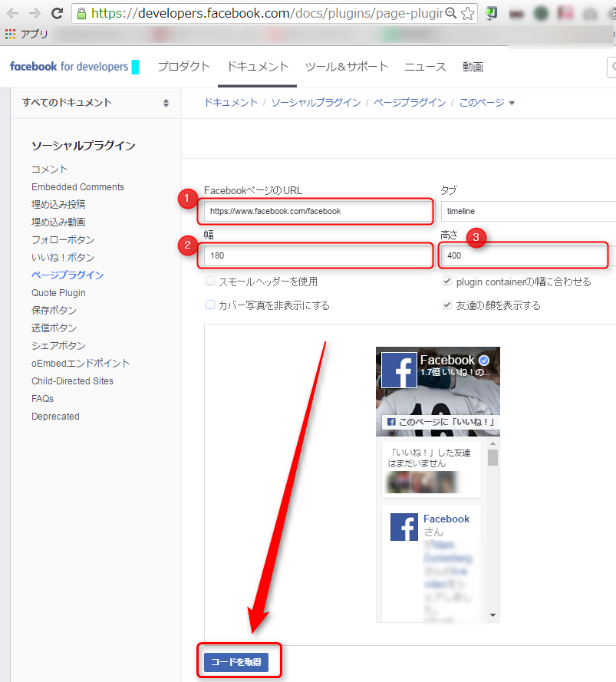Screen dimensions: 616x682
Task: Click the friends' faces thumbnails in preview
Action: point(420,482)
